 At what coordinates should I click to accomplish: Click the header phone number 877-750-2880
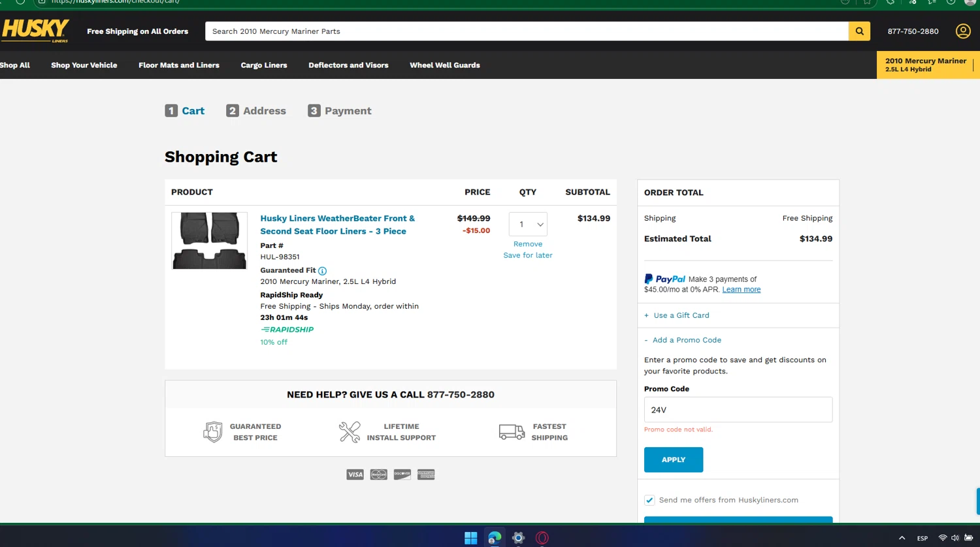(x=913, y=31)
